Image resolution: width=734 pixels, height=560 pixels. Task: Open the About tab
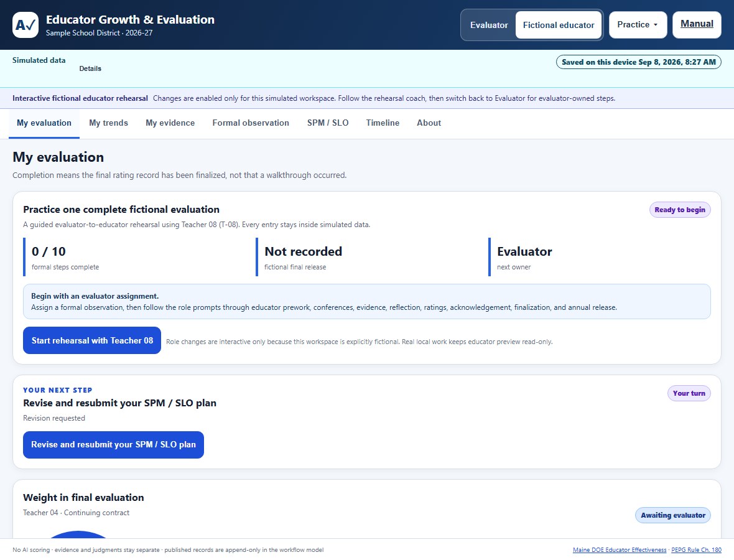tap(429, 123)
